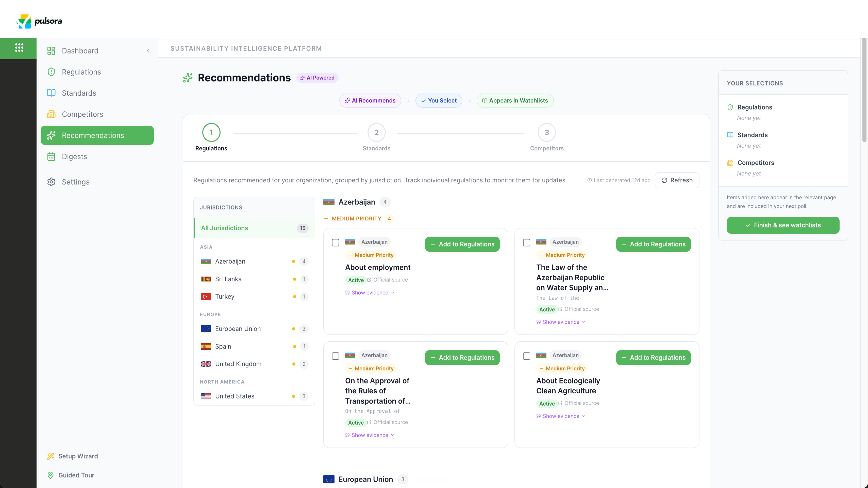Expand Show evidence for Rules of Transportation

tap(370, 435)
